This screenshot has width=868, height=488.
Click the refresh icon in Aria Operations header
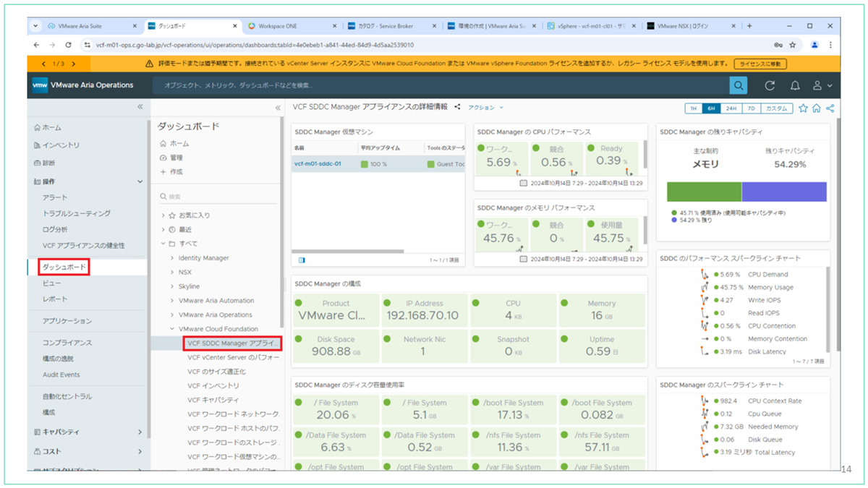click(x=770, y=85)
